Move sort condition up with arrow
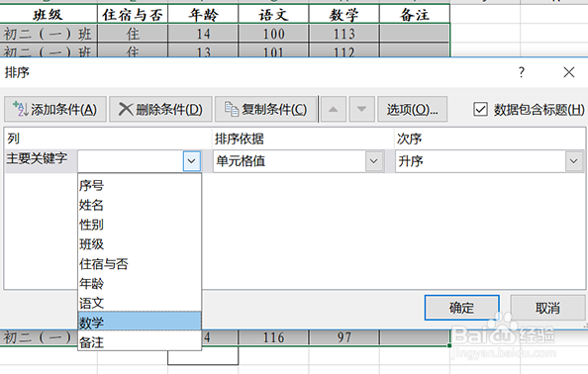The width and height of the screenshot is (588, 374). tap(334, 110)
